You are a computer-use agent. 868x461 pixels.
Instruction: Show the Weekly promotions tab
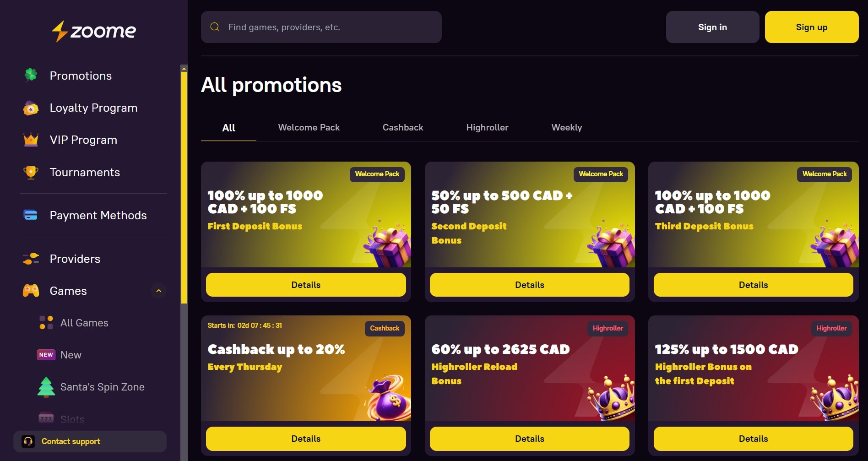tap(566, 128)
